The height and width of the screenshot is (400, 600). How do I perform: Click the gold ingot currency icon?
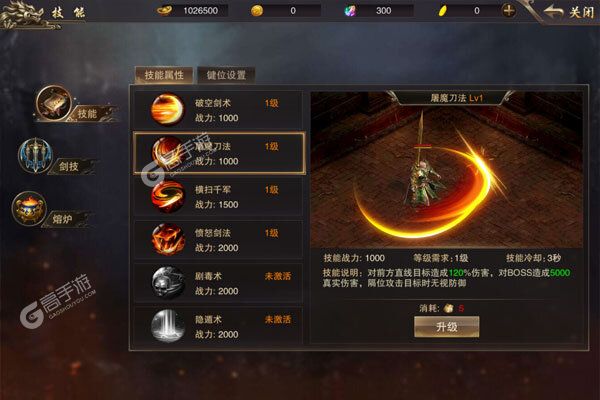165,10
